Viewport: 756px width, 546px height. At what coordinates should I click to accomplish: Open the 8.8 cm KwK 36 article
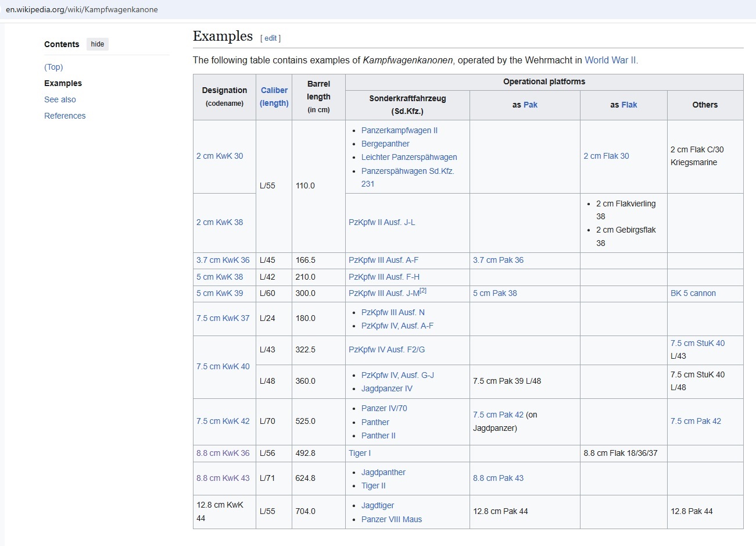pos(223,453)
